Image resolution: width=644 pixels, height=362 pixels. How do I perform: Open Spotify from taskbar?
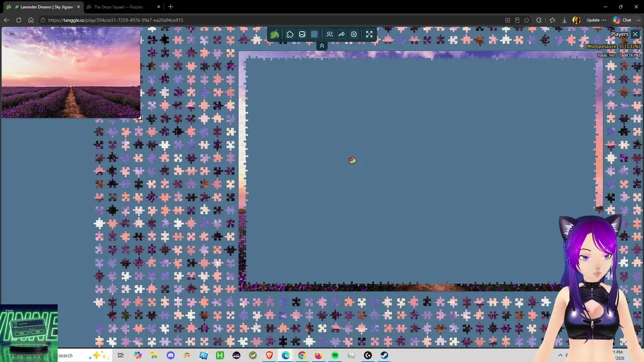(335, 355)
